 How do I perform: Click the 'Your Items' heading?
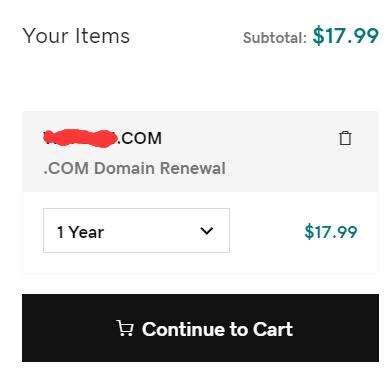coord(76,36)
